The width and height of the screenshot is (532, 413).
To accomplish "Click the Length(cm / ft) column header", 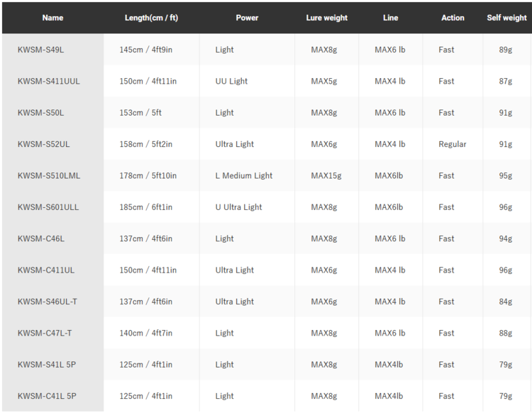I will click(152, 18).
